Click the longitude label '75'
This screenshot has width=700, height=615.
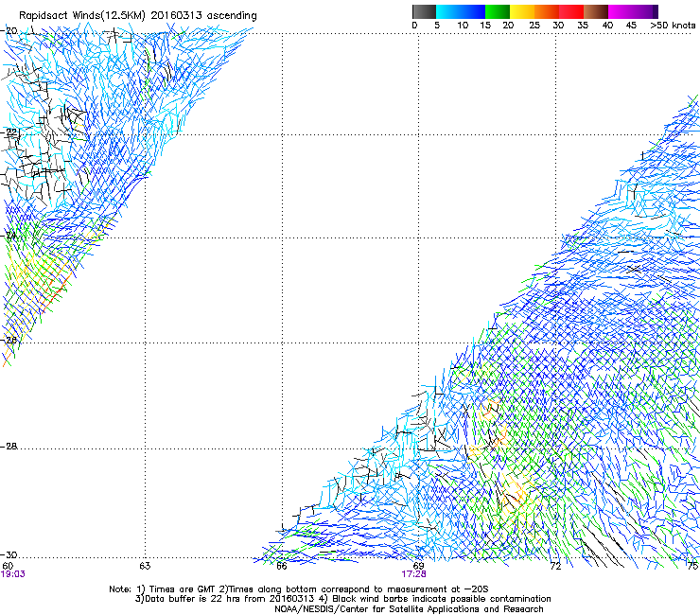(692, 566)
